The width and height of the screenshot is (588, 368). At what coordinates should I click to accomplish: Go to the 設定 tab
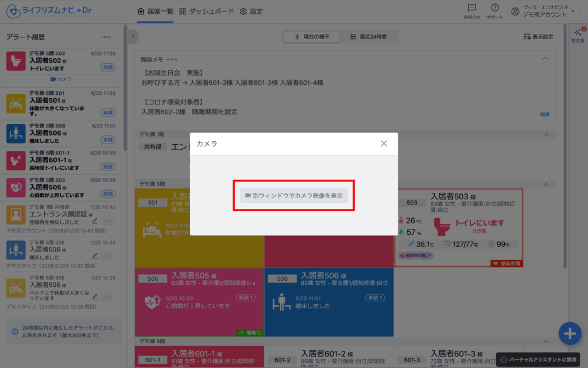(x=252, y=11)
